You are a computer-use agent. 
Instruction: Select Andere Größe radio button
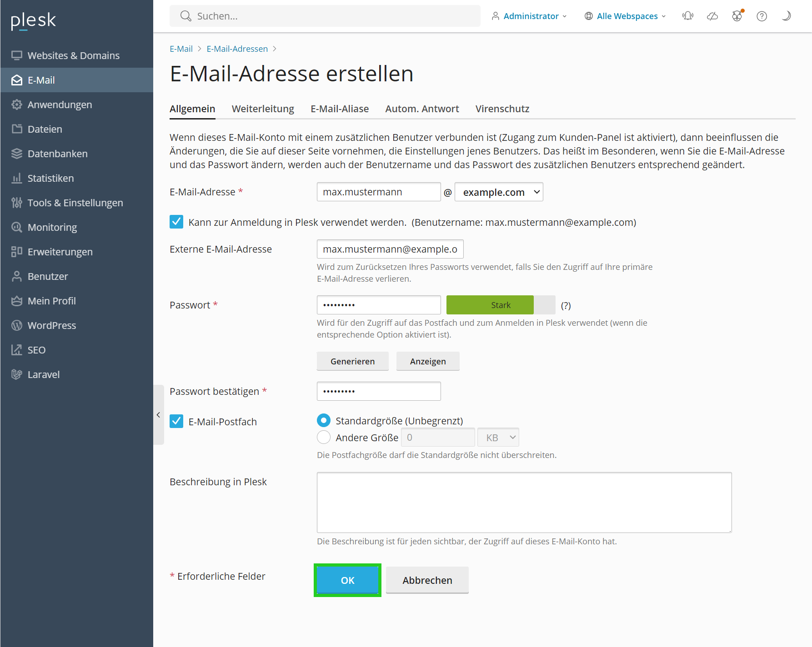click(324, 437)
